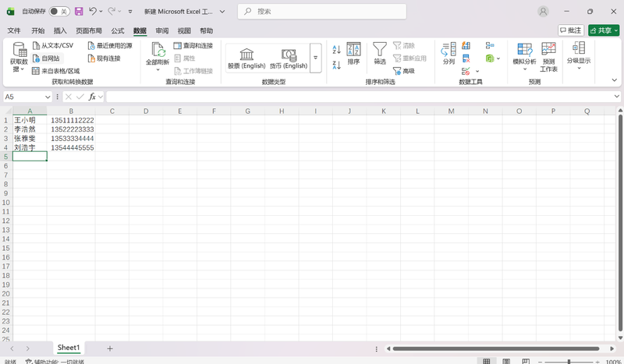
Task: Cancel entry with formula bar X icon
Action: coord(69,97)
